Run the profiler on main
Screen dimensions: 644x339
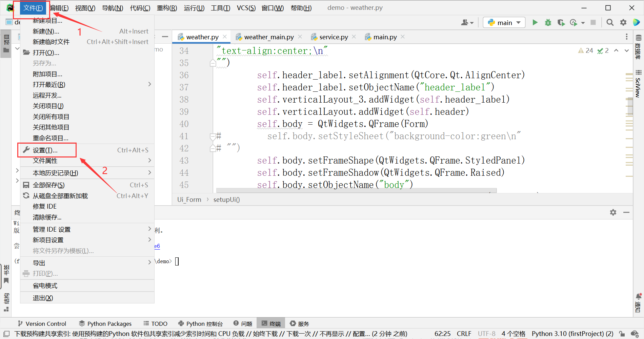(x=573, y=22)
